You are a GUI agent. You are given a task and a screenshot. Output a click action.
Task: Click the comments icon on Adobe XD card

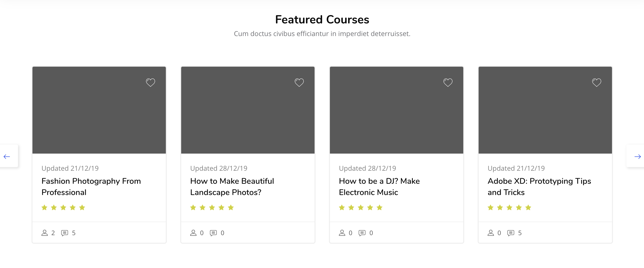click(511, 233)
